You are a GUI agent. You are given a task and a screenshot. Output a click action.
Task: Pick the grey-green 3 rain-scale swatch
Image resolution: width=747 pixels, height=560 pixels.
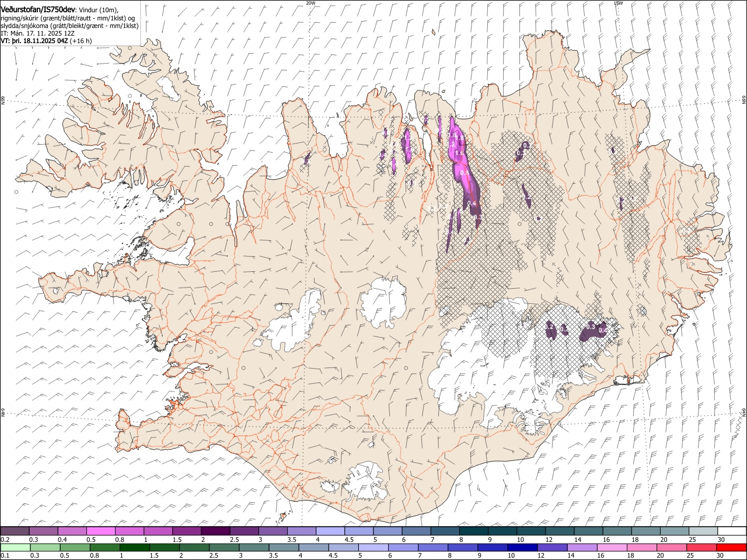tap(254, 547)
